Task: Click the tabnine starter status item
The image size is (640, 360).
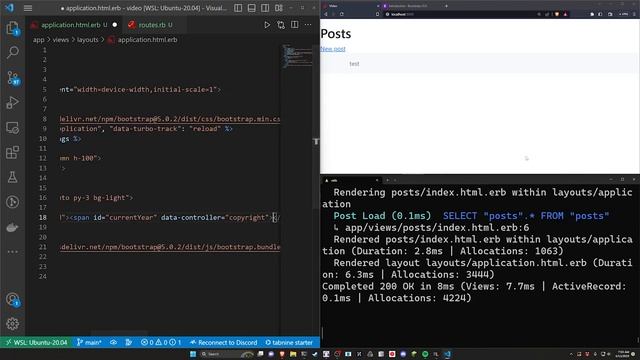Action: [x=289, y=342]
